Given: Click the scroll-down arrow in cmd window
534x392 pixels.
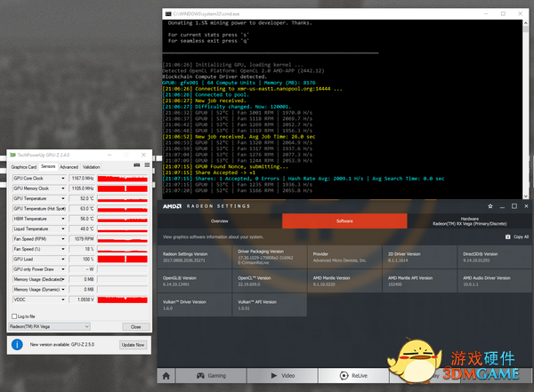Looking at the screenshot, I should pos(526,196).
